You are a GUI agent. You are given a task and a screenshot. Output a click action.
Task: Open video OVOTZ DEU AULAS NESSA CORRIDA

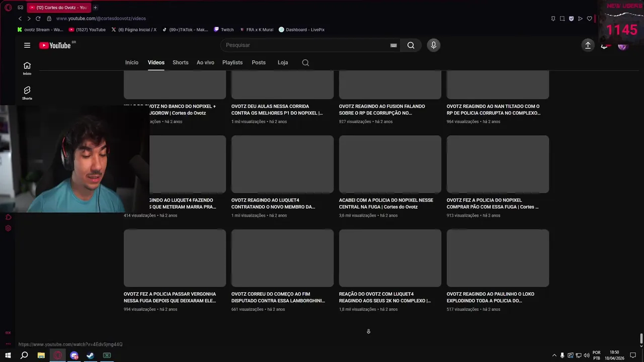click(x=277, y=110)
